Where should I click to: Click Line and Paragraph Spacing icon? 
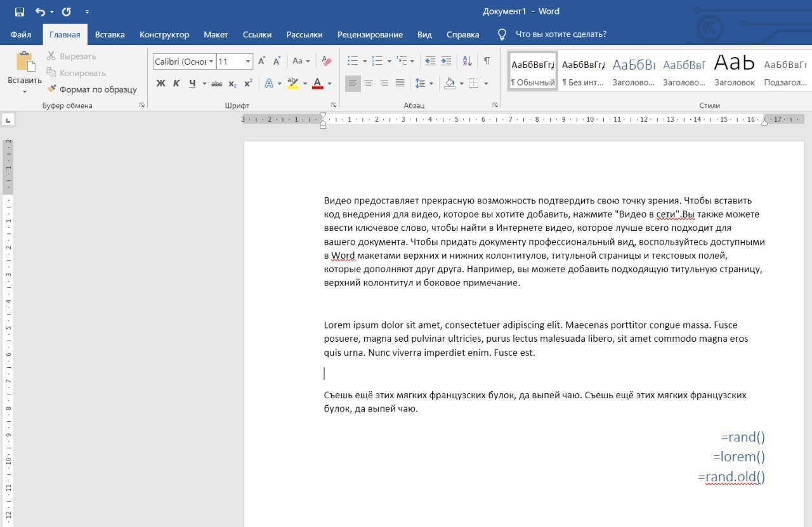click(x=420, y=83)
